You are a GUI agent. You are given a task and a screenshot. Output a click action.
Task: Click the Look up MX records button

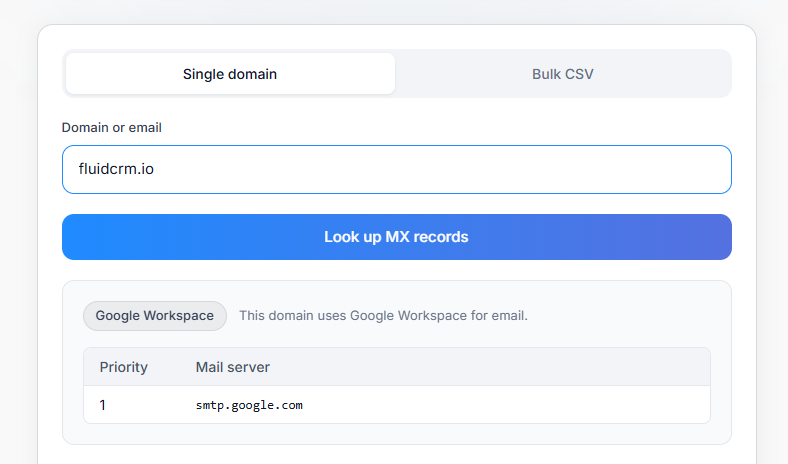coord(397,237)
